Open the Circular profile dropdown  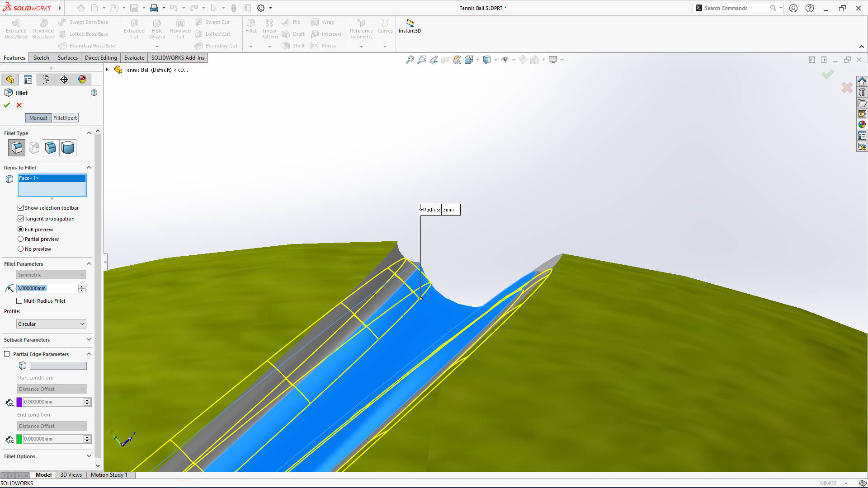click(51, 324)
